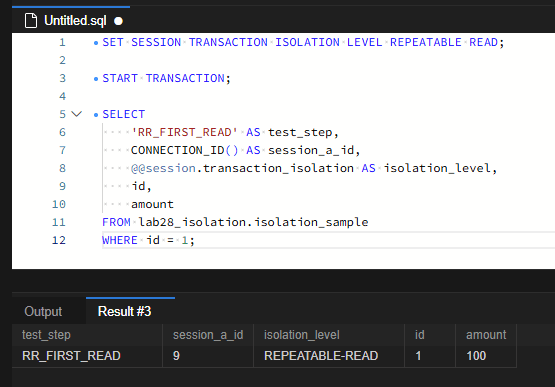The width and height of the screenshot is (555, 387).
Task: Click the file icon on Untitled.sql tab
Action: click(31, 21)
